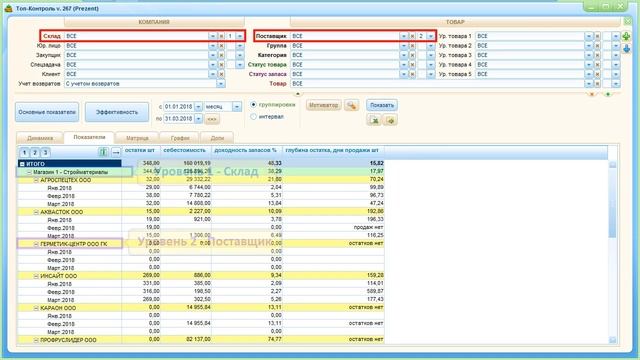This screenshot has width=640, height=360.
Task: Click the <<>> period shift button
Action: point(212,119)
